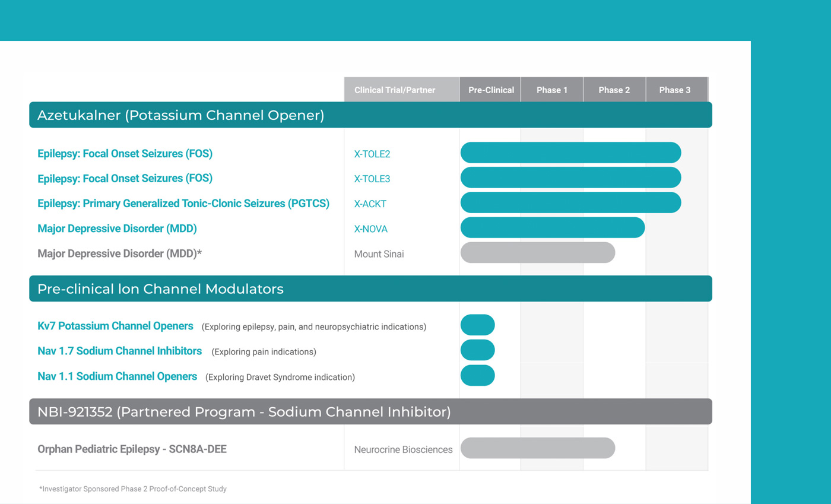831x504 pixels.
Task: Select the X-ACKT trial link
Action: click(x=370, y=204)
